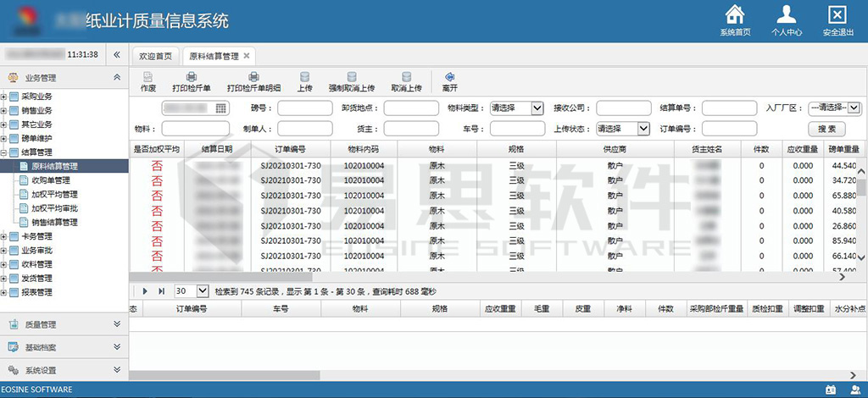This screenshot has height=398, width=868.
Task: Click the 上传 upload database icon
Action: click(x=305, y=77)
